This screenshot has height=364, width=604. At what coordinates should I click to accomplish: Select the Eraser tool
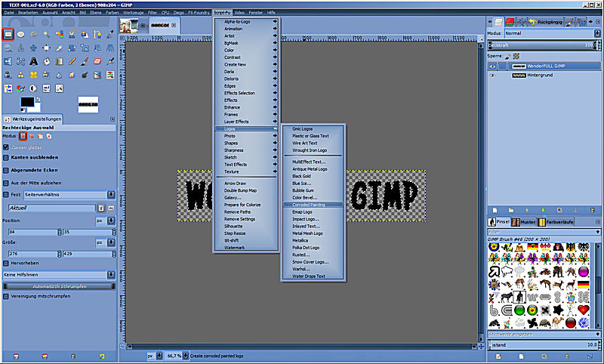[x=97, y=61]
